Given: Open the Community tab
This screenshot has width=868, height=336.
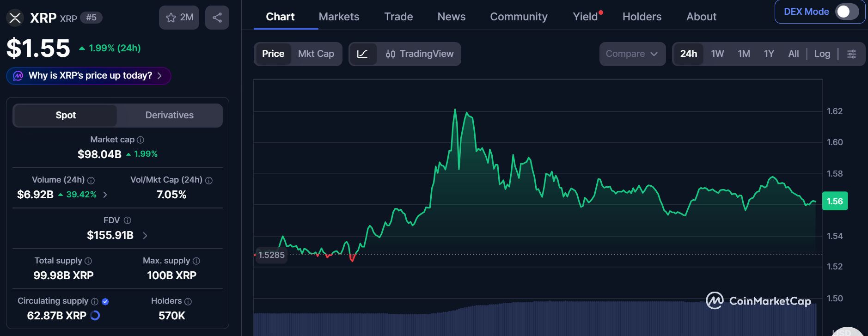Looking at the screenshot, I should point(519,17).
